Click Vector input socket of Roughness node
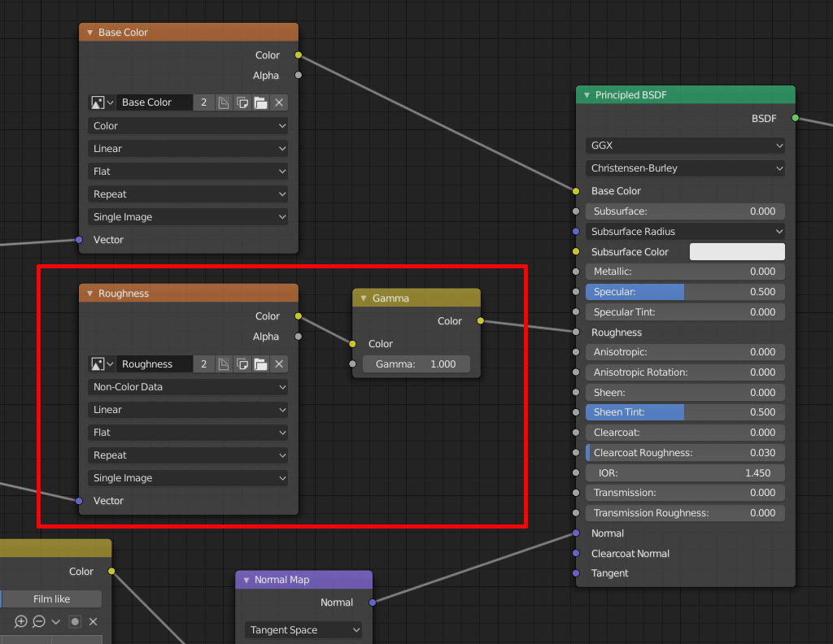 [79, 501]
